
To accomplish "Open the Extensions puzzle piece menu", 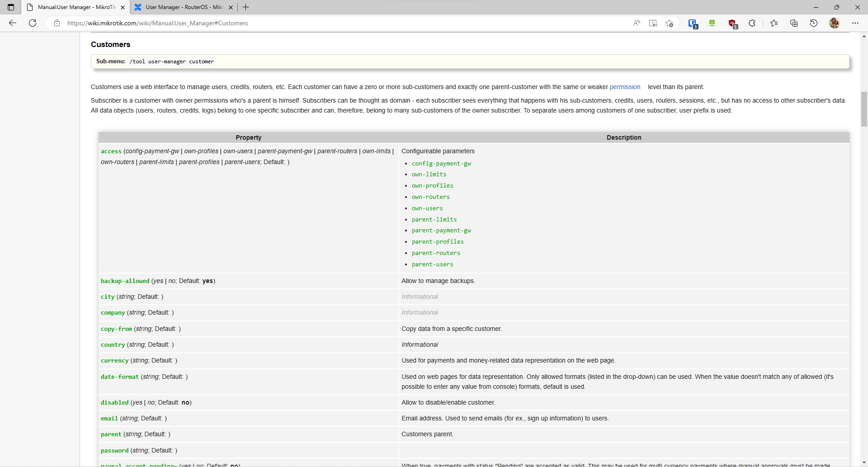I will 752,23.
